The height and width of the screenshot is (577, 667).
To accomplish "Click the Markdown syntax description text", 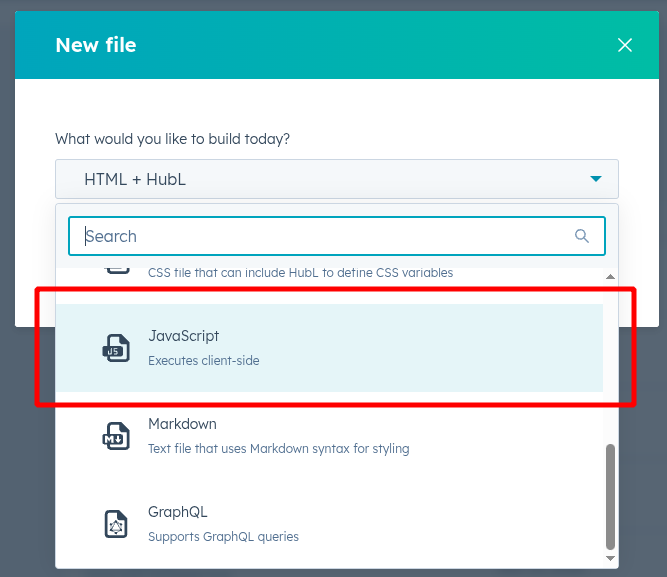I will (278, 449).
